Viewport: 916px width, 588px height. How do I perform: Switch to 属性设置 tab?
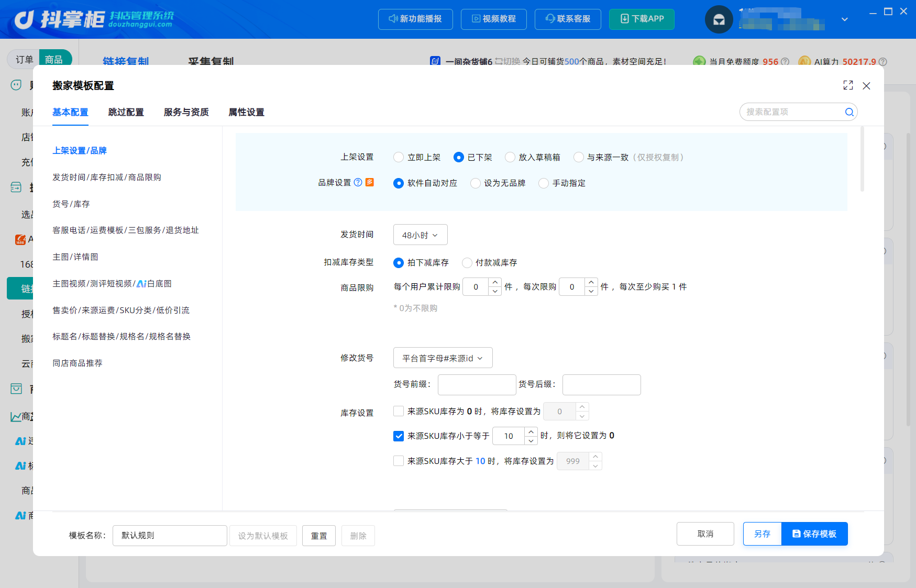(246, 112)
